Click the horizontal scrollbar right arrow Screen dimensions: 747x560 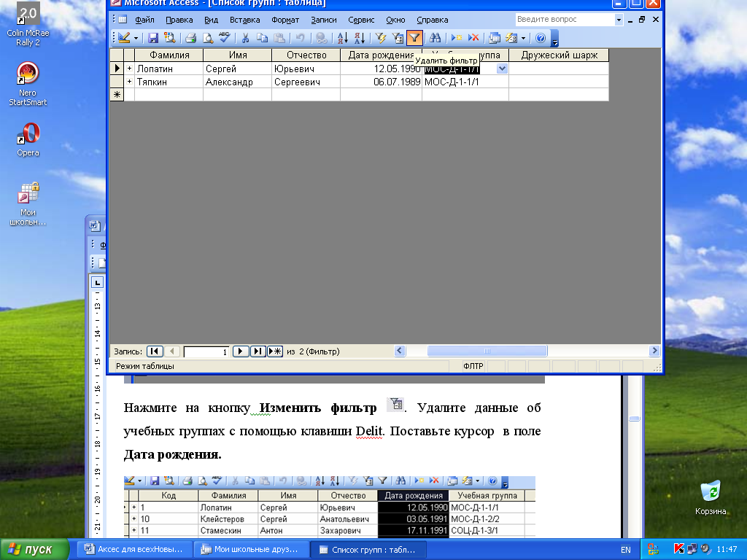pos(654,351)
